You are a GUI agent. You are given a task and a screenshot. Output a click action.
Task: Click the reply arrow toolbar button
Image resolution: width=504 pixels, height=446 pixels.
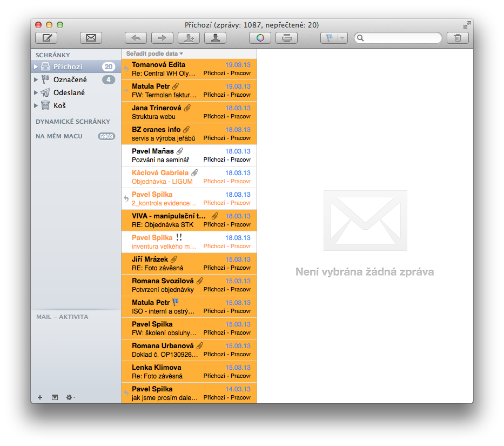[136, 38]
